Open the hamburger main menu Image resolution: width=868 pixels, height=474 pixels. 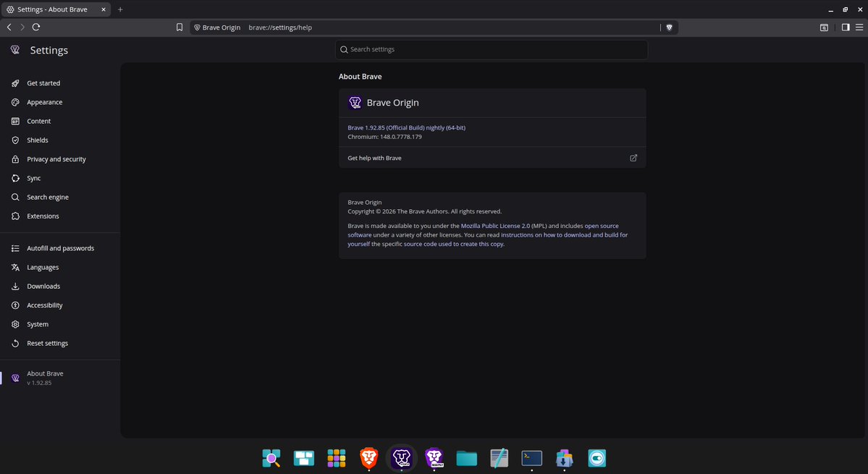pos(859,27)
